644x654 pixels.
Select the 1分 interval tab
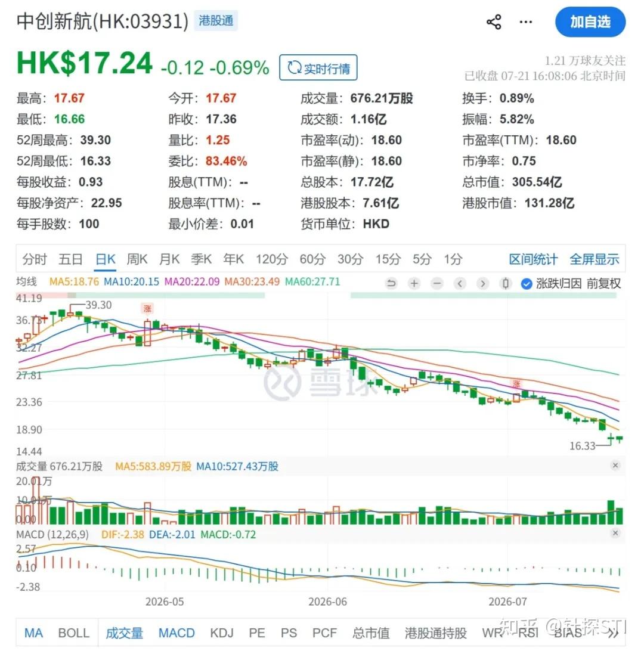pyautogui.click(x=453, y=259)
